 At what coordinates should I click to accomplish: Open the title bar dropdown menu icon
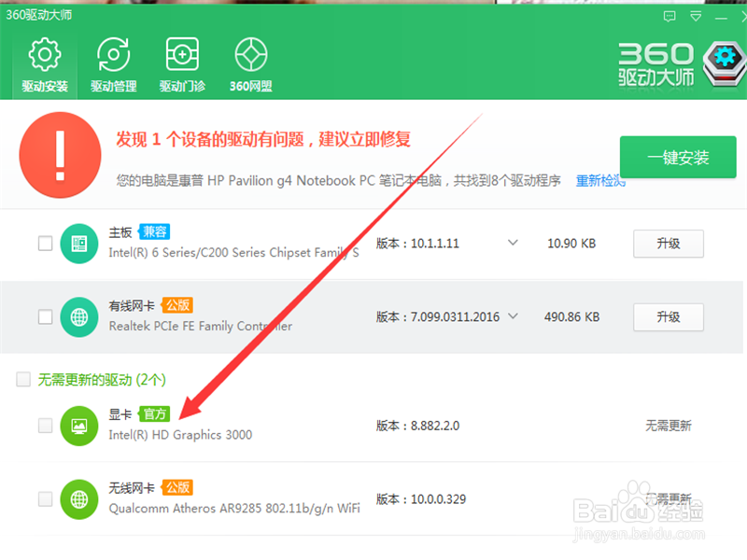click(696, 17)
